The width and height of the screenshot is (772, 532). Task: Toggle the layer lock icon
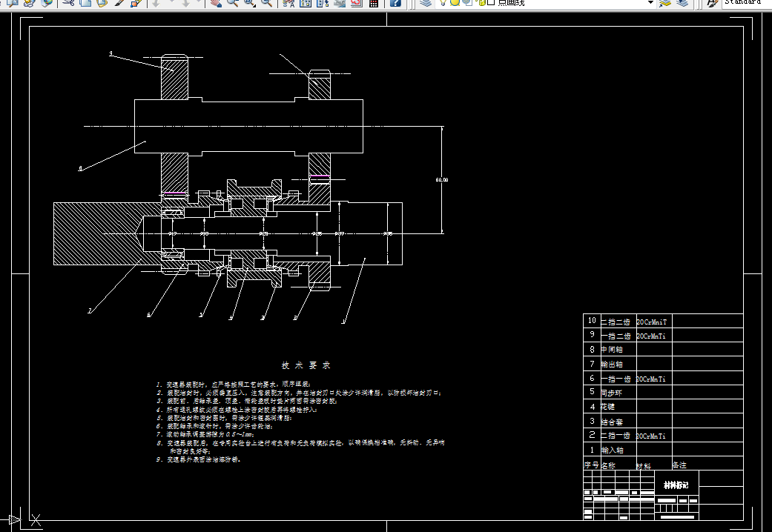pos(482,4)
